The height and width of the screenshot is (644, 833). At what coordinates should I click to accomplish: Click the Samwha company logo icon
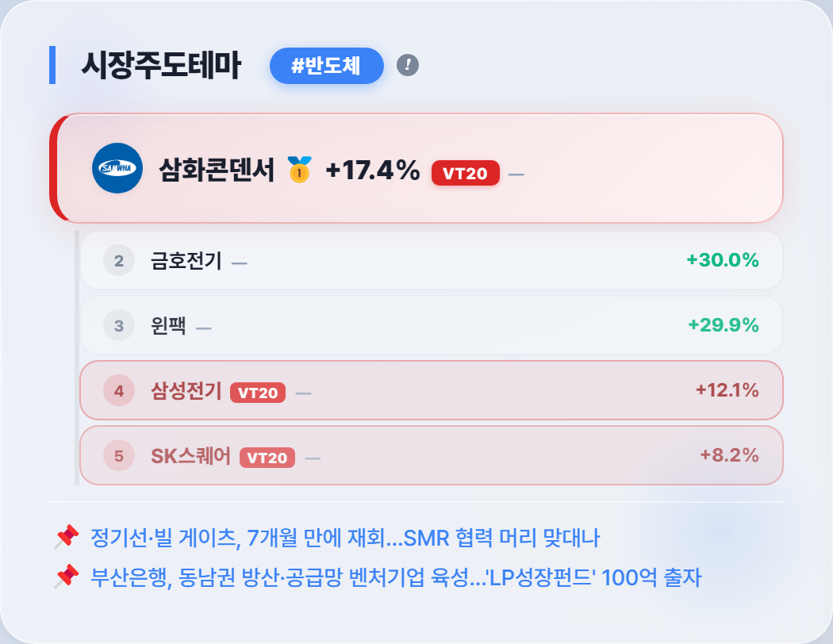(117, 168)
